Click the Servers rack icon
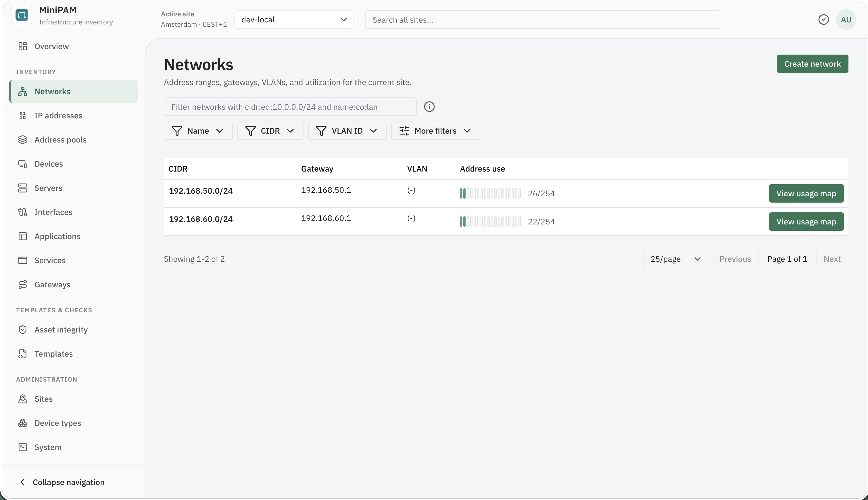 coord(23,188)
